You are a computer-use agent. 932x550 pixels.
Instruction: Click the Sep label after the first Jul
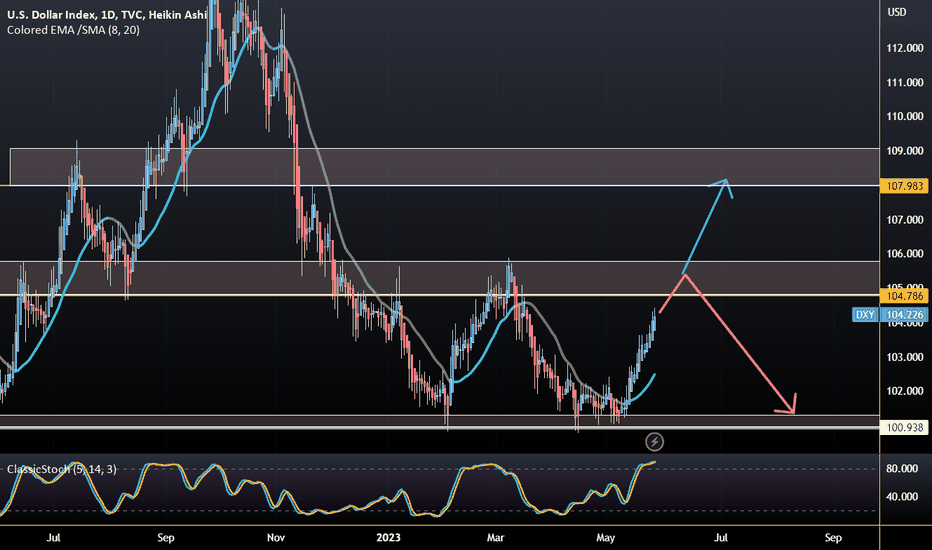[166, 538]
